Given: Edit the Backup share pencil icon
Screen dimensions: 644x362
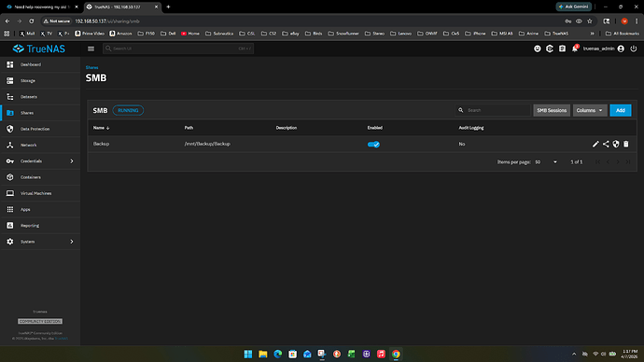Looking at the screenshot, I should click(x=595, y=144).
